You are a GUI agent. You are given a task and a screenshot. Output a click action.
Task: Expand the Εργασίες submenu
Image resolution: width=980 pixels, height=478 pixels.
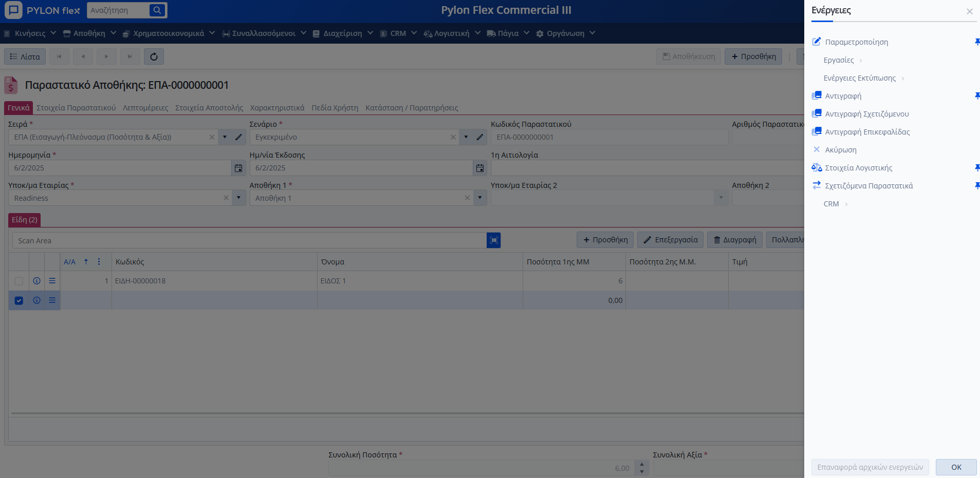pyautogui.click(x=843, y=60)
